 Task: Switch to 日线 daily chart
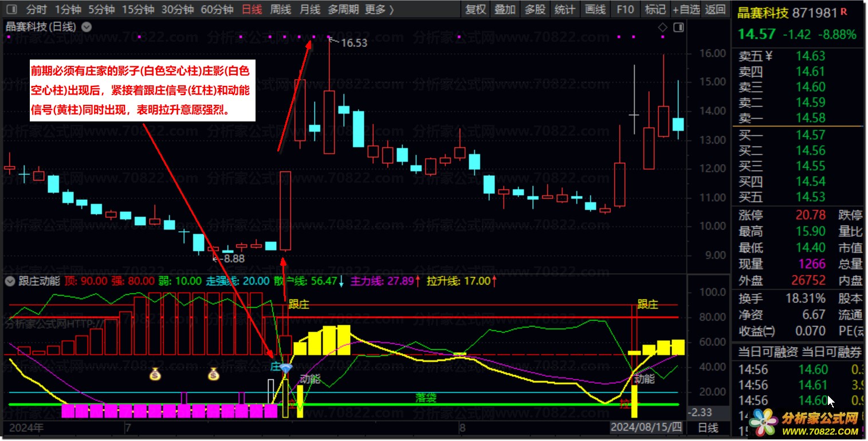252,9
